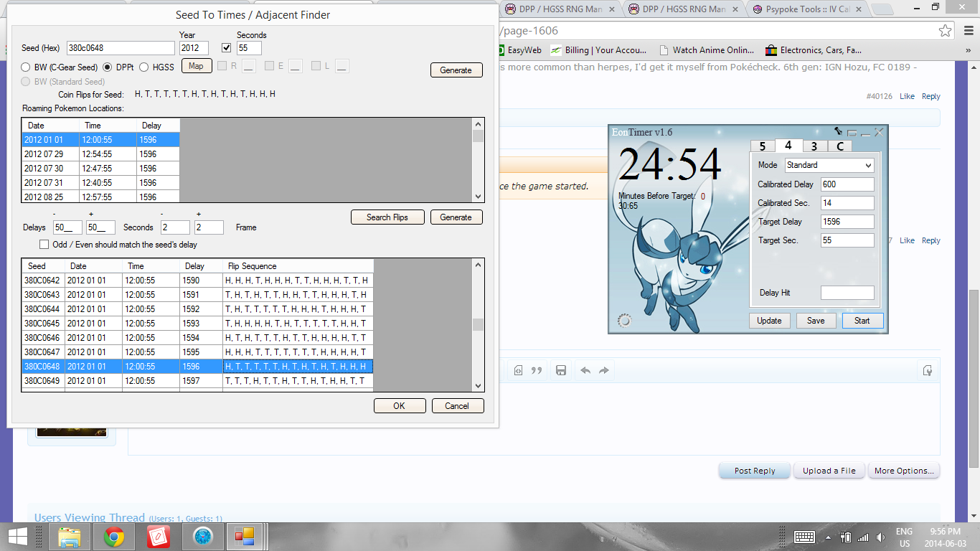The image size is (980, 551).
Task: Bookmark the page with the star icon
Action: tap(946, 31)
